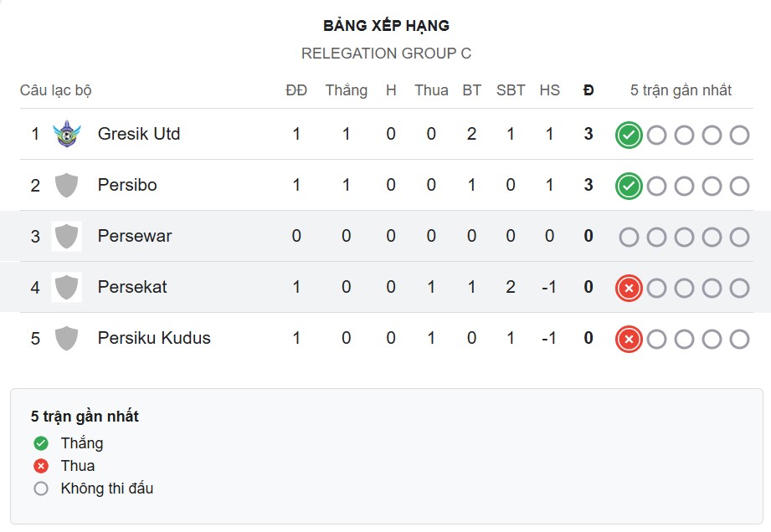The width and height of the screenshot is (771, 532).
Task: Toggle Persiku Kudus's red loss marker
Action: [x=627, y=339]
